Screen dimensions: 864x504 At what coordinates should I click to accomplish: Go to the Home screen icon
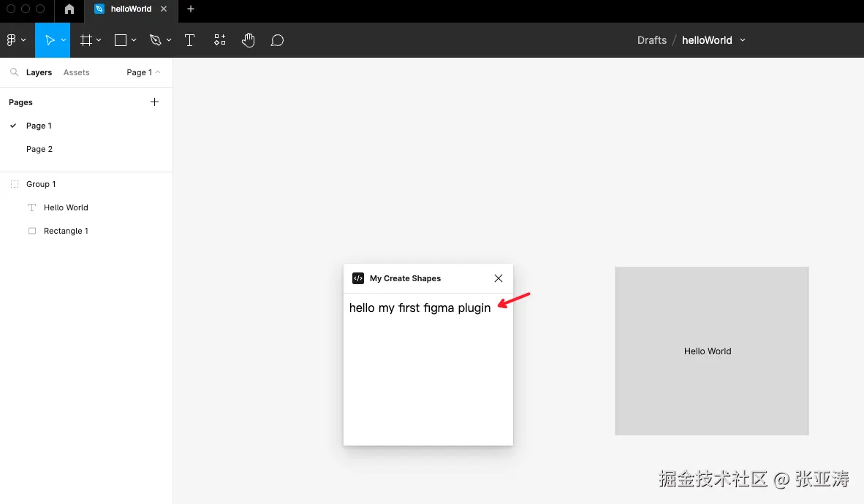click(69, 9)
